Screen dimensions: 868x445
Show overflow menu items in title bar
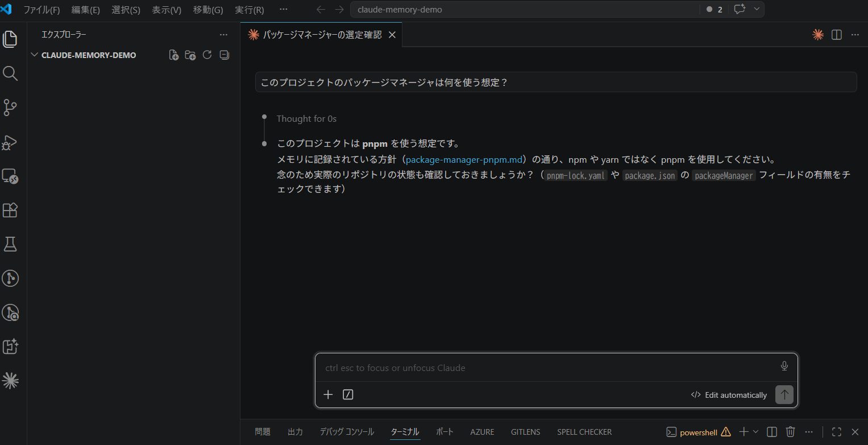[284, 10]
